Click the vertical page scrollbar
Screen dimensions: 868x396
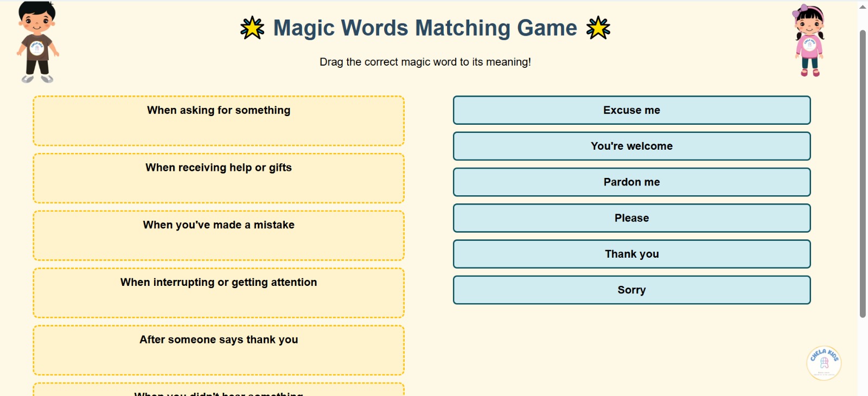[x=863, y=174]
